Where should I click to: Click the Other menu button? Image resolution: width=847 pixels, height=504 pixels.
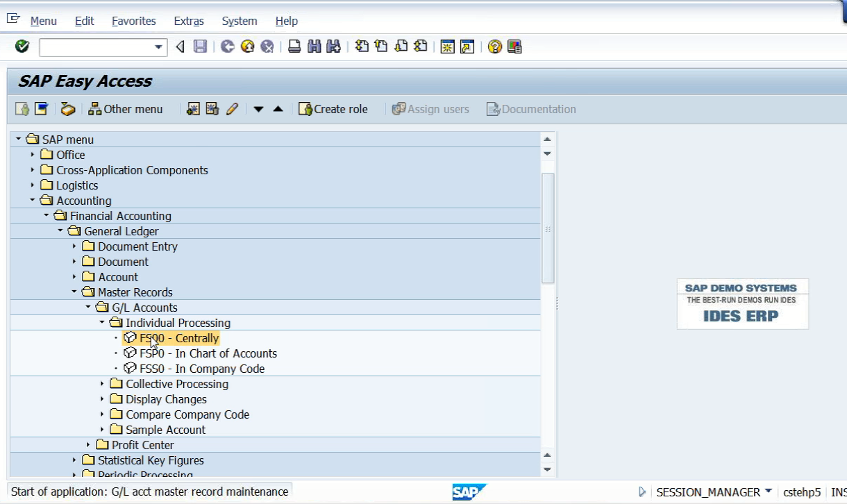pyautogui.click(x=126, y=109)
